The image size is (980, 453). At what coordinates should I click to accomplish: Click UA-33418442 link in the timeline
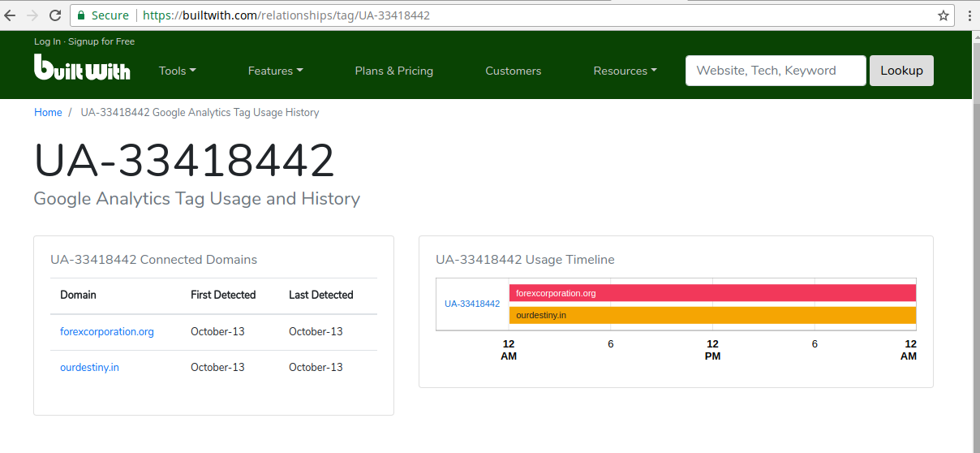coord(472,304)
